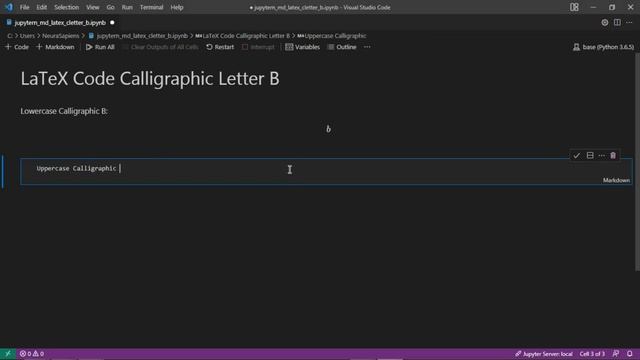Image resolution: width=640 pixels, height=360 pixels.
Task: Click the feedback icon in status bar
Action: click(616, 354)
